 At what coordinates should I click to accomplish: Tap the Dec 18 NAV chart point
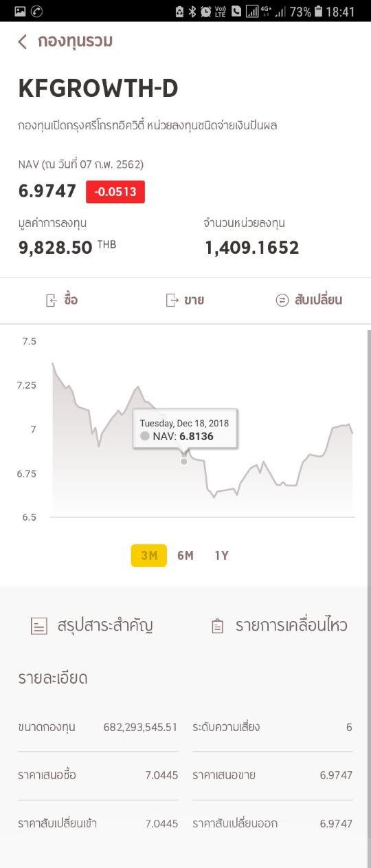pyautogui.click(x=184, y=462)
